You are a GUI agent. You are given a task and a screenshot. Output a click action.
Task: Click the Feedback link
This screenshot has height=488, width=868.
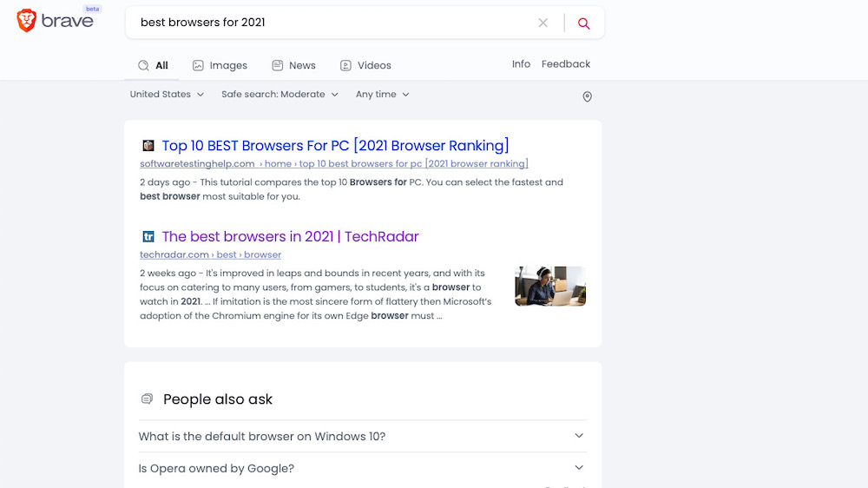tap(566, 64)
